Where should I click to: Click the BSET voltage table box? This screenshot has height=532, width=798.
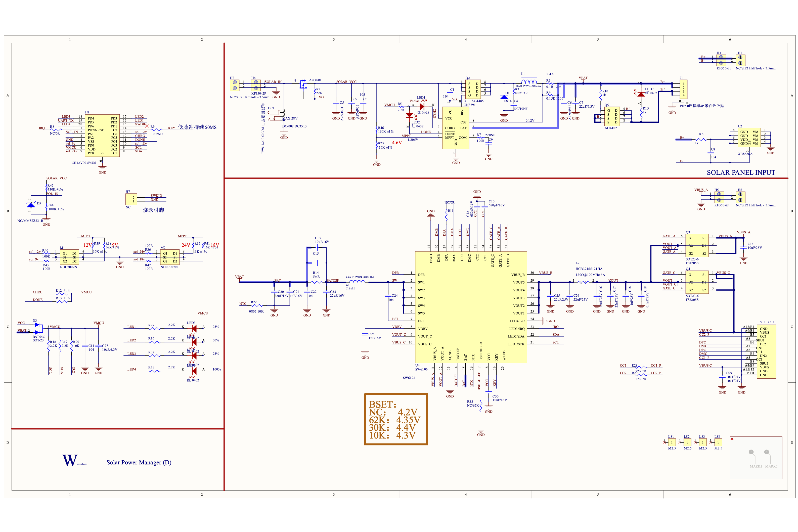tap(396, 419)
